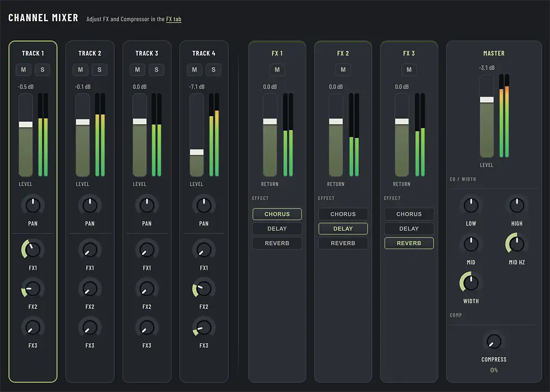550x392 pixels.
Task: Click Track 1 -0.5 dB level readout
Action: click(26, 87)
